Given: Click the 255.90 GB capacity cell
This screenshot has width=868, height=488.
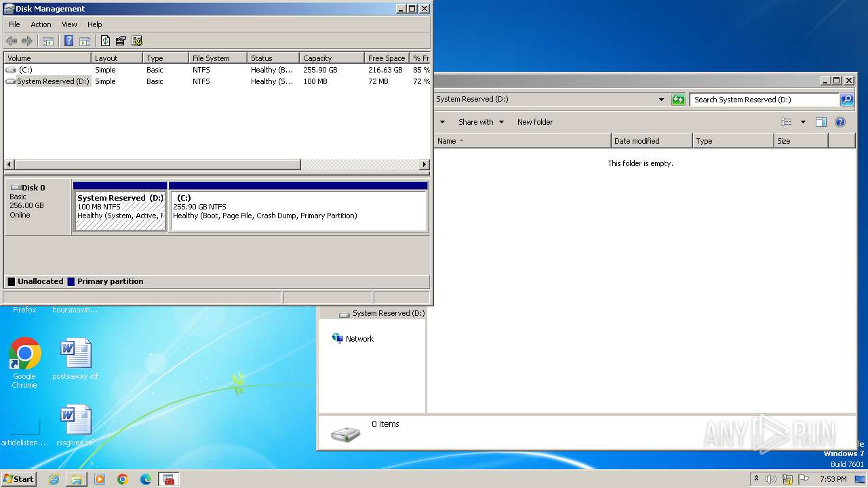Looking at the screenshot, I should point(320,70).
